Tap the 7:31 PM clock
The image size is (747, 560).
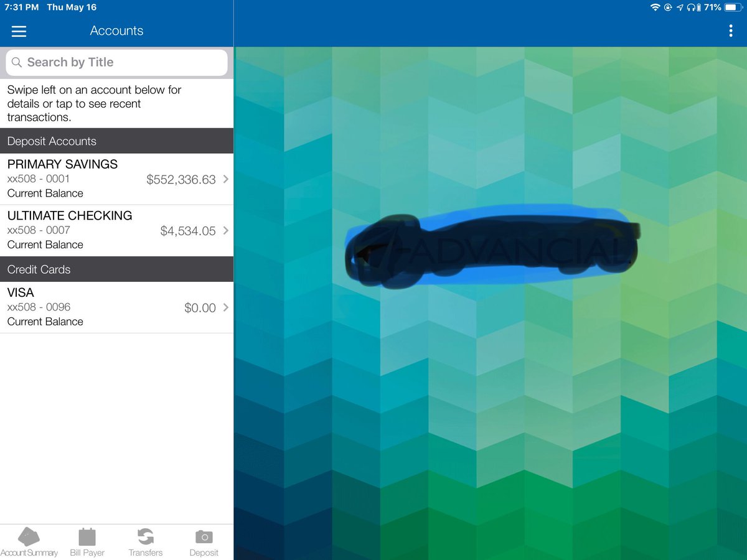(21, 7)
